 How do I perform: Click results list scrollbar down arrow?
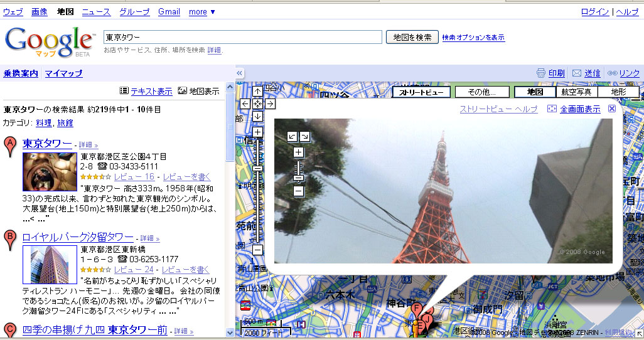tap(230, 332)
